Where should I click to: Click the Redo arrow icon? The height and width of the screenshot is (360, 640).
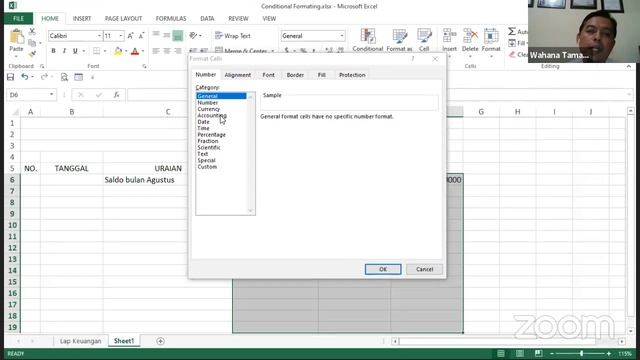pyautogui.click(x=44, y=77)
